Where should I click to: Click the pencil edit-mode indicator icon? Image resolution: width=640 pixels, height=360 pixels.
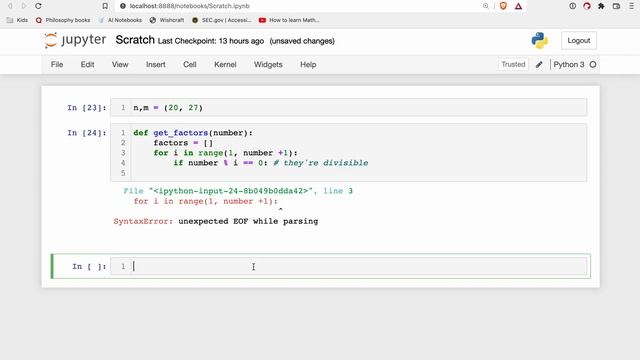(539, 64)
